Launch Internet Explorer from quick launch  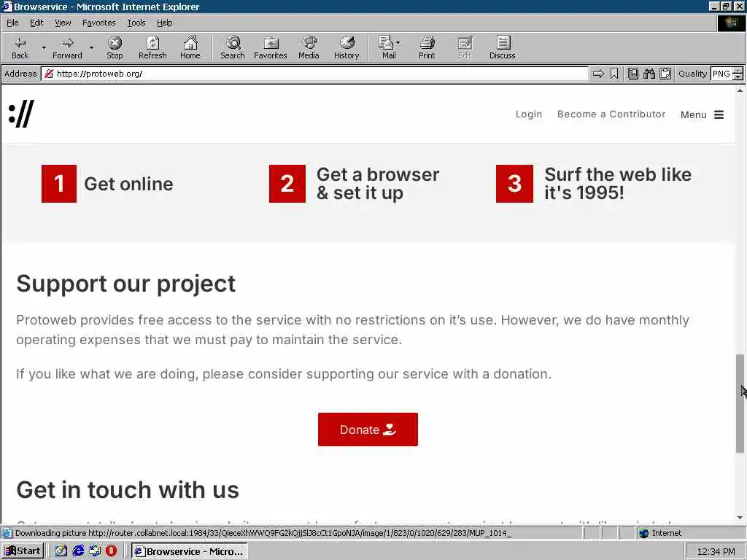click(x=78, y=551)
